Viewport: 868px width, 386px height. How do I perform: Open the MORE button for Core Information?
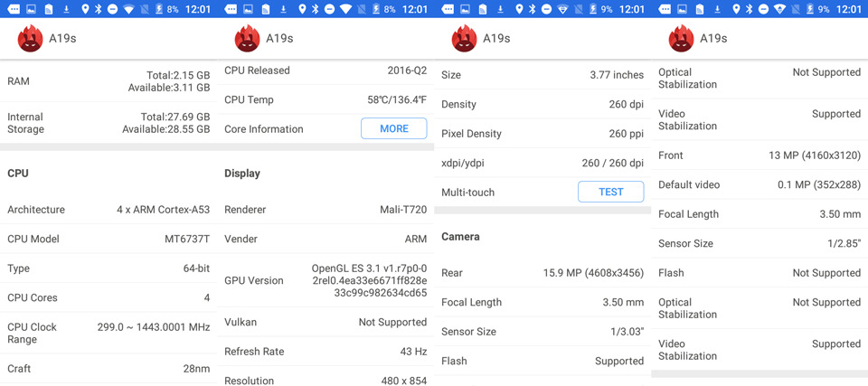[394, 128]
